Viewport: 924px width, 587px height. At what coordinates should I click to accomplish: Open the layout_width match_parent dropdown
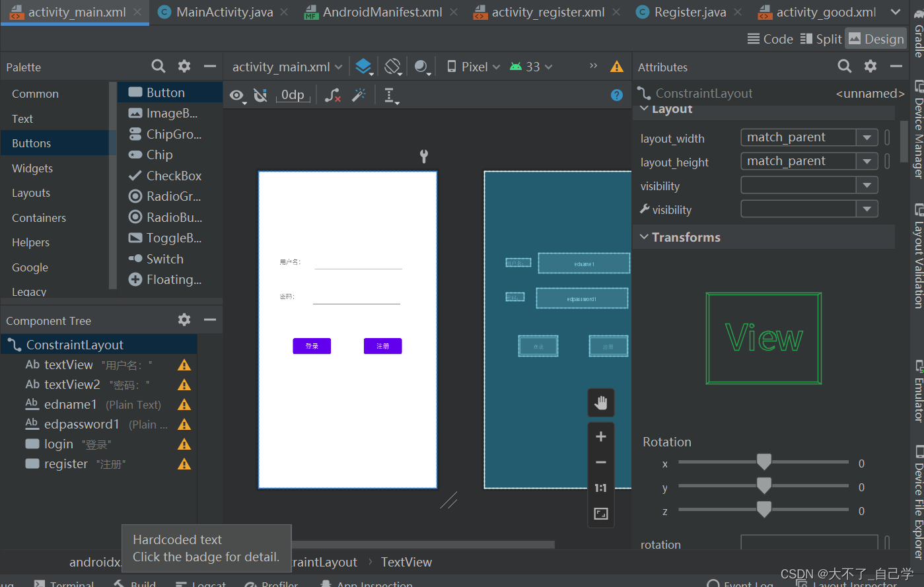(x=866, y=137)
